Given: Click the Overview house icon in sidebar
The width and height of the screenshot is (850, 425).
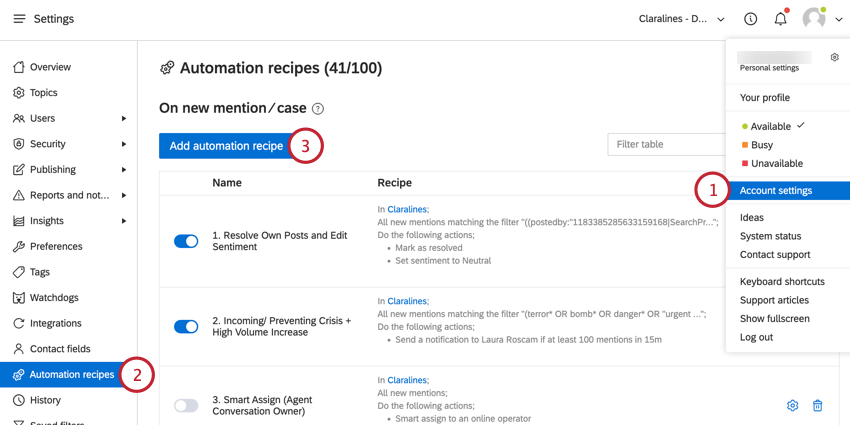Looking at the screenshot, I should point(19,67).
